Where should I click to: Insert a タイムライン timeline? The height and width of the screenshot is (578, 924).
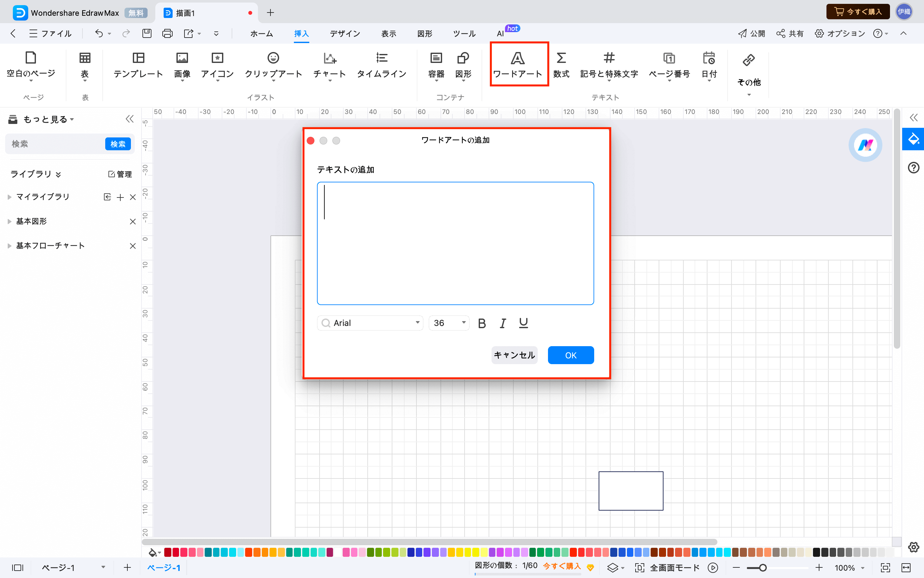coord(382,65)
